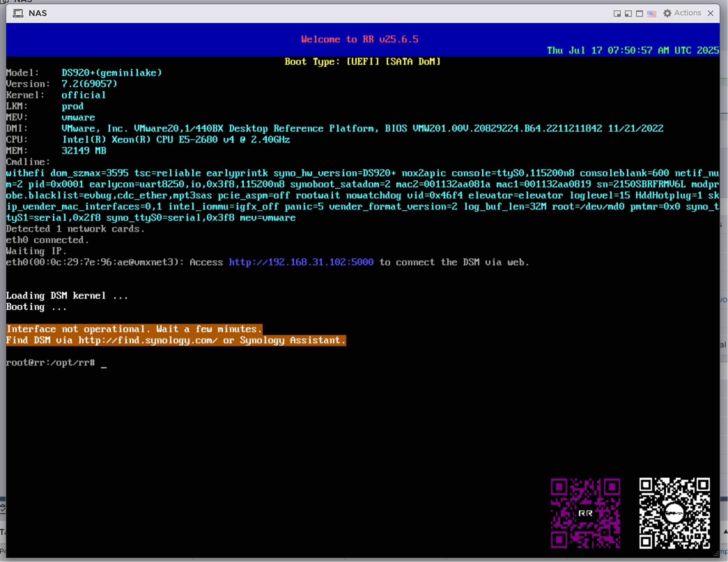This screenshot has height=562, width=728.
Task: Click the 'Boot Type: [UEFI] [SATA DoM]' line
Action: 362,62
